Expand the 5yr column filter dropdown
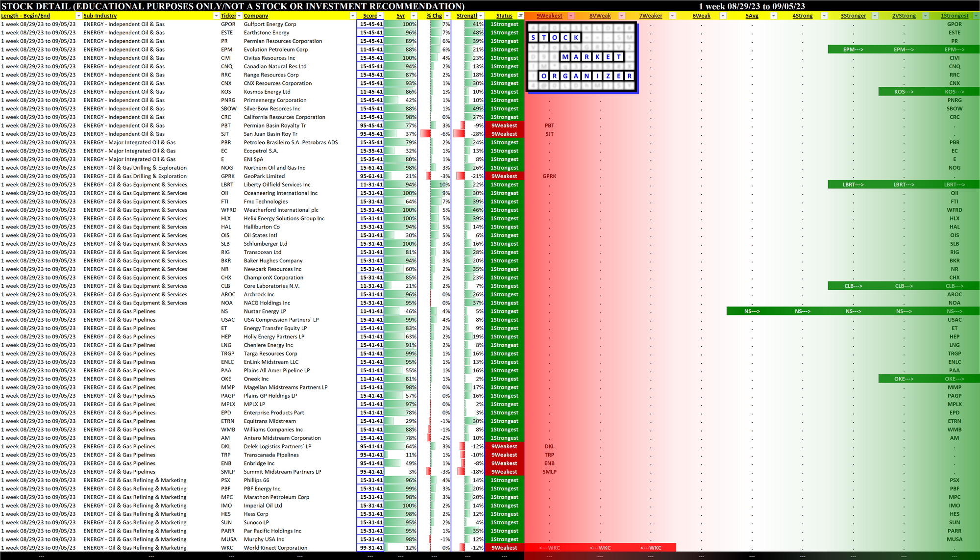The width and height of the screenshot is (980, 560). pos(414,16)
